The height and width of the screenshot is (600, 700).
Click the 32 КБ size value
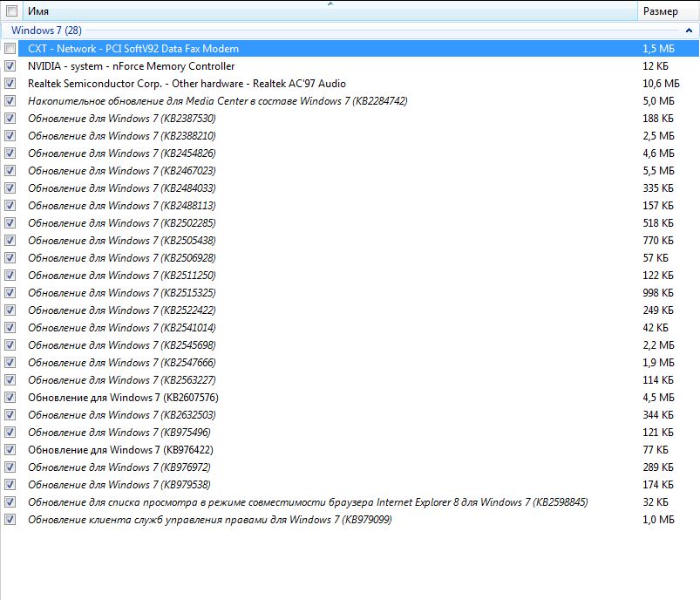656,501
